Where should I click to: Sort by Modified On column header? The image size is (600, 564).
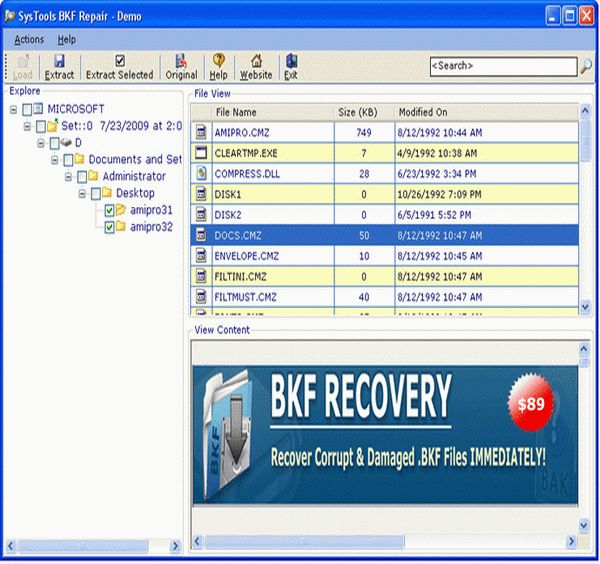486,112
